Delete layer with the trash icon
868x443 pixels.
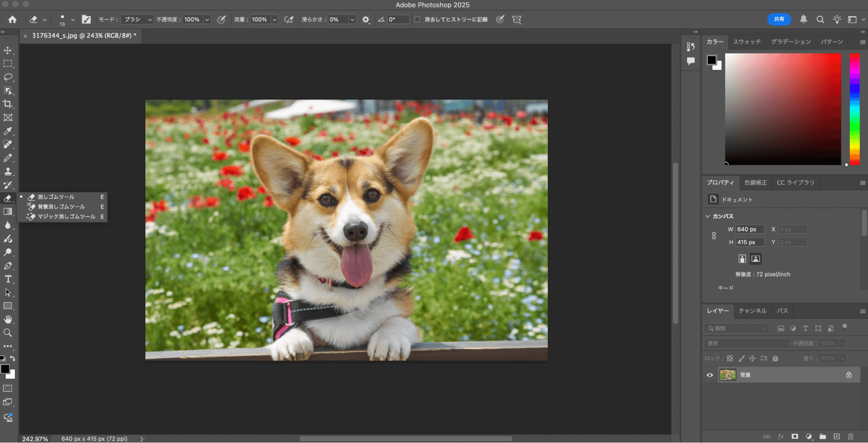click(851, 436)
